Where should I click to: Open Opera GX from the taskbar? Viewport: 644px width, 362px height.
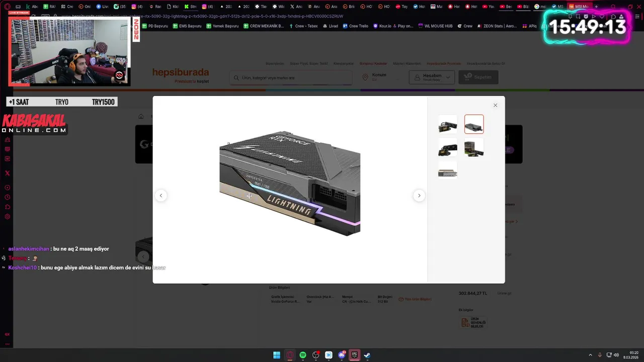point(290,355)
